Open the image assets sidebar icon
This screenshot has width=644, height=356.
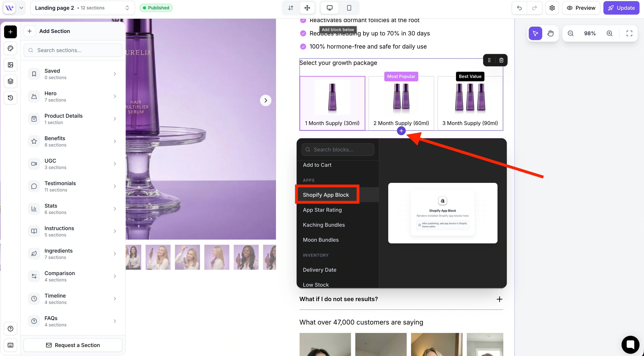(10, 65)
